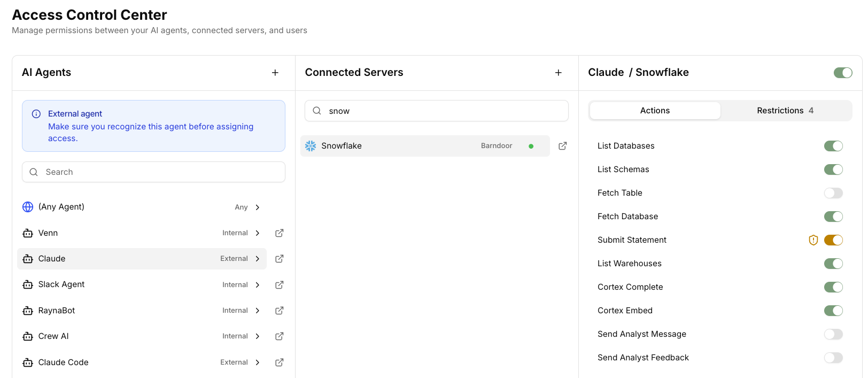Select the Slack Agent row

point(142,284)
